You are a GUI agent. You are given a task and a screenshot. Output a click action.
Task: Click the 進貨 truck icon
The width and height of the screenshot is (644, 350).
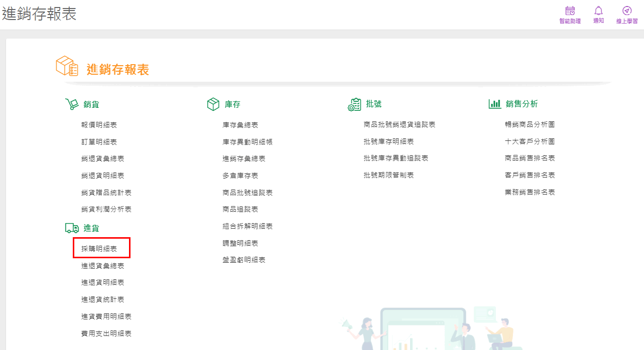pyautogui.click(x=72, y=228)
